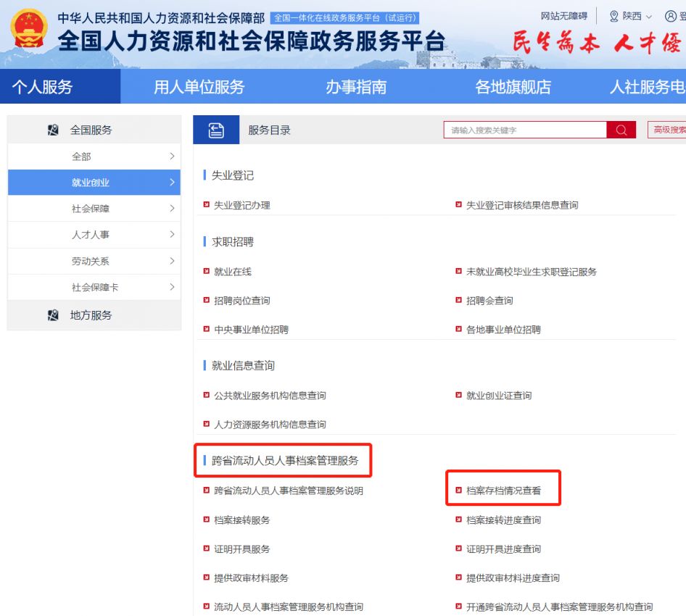Viewport: 686px width, 616px height.
Task: Expand the 社会保障 category arrow
Action: (x=172, y=209)
